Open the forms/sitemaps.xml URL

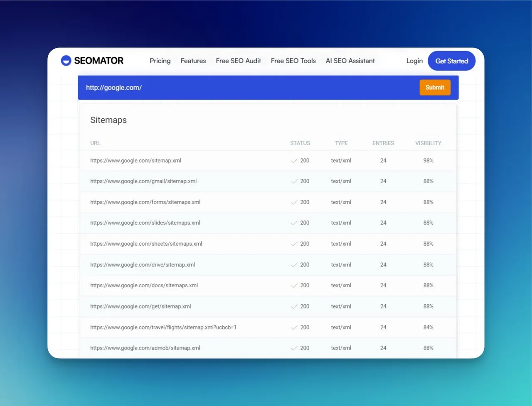[145, 202]
